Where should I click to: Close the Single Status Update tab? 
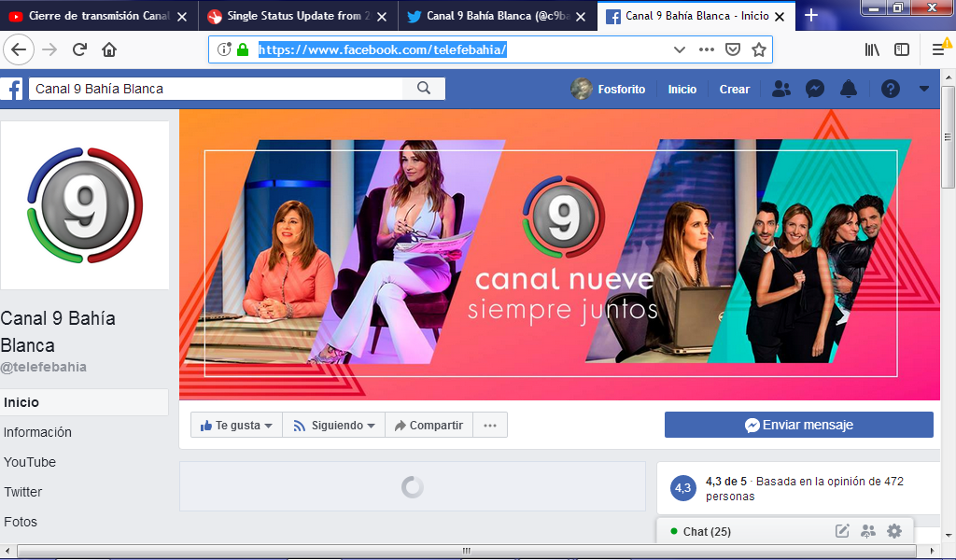tap(382, 17)
